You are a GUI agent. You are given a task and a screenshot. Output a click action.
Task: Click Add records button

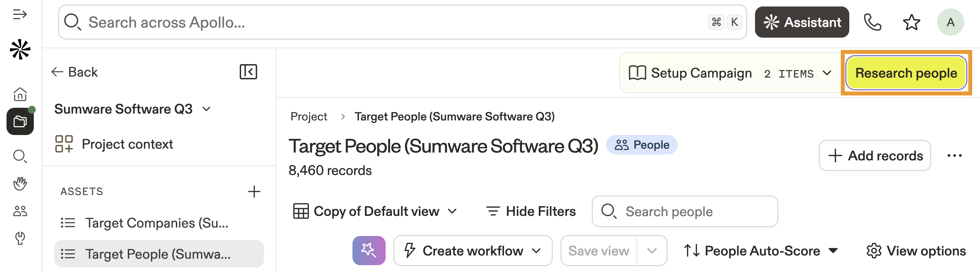click(874, 156)
